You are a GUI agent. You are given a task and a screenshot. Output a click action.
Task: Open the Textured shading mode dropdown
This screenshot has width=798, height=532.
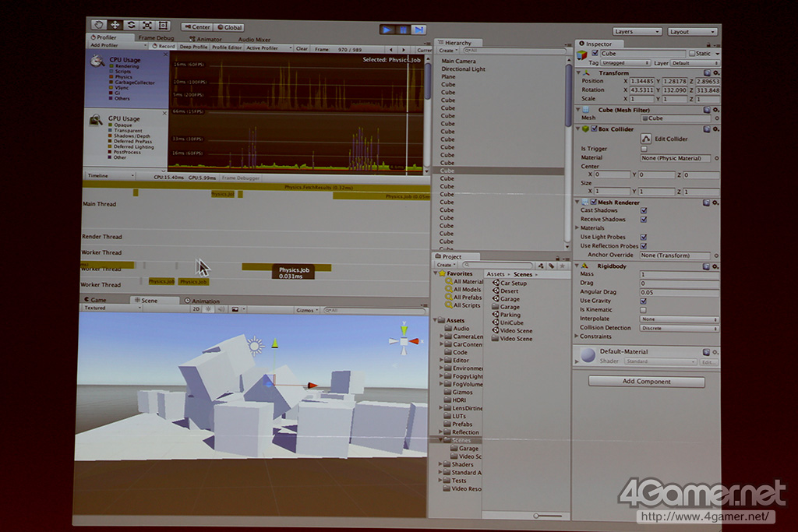(112, 308)
